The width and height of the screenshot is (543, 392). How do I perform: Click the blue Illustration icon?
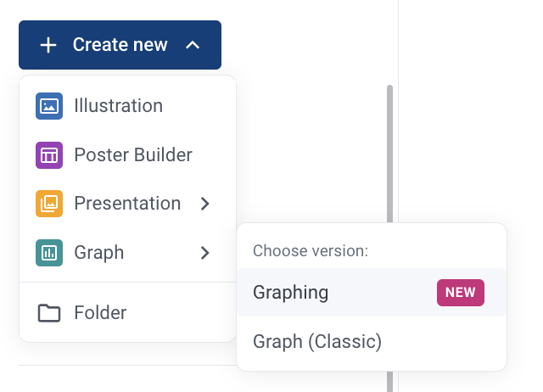click(49, 106)
